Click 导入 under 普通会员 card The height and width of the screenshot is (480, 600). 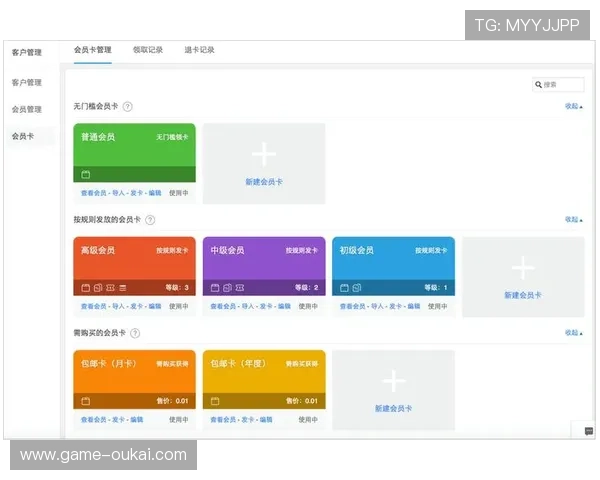coord(118,193)
